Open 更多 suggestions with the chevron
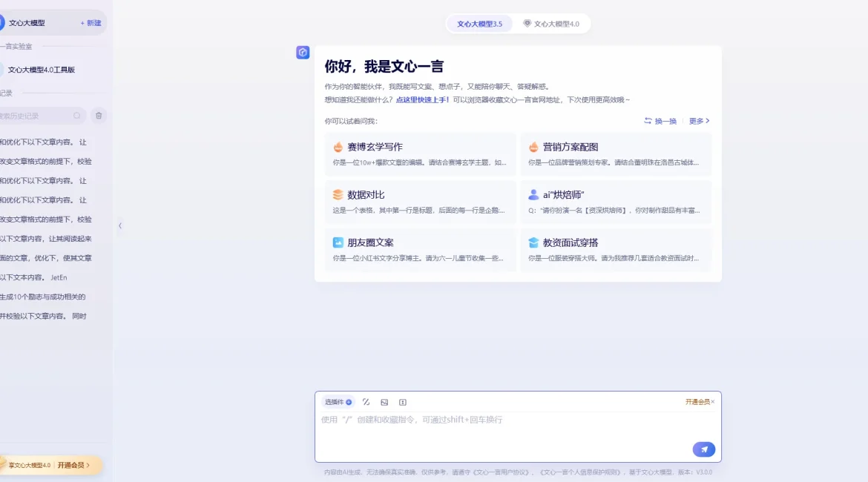This screenshot has width=868, height=482. [x=699, y=121]
